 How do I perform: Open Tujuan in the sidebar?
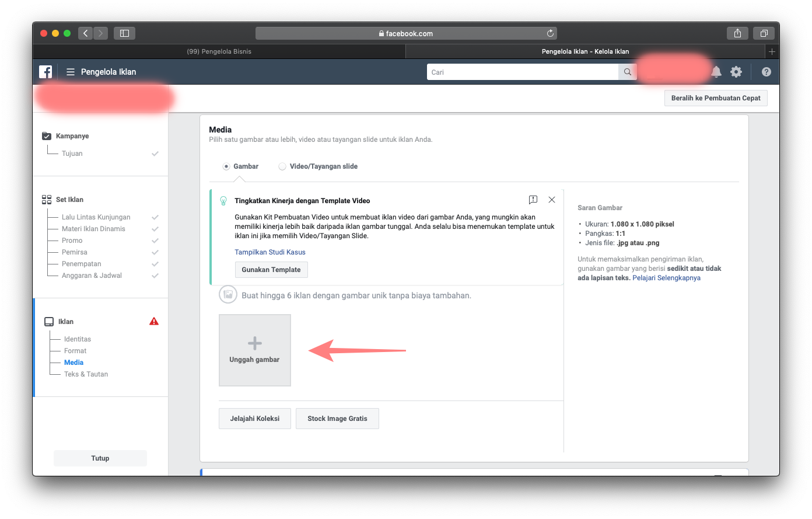pyautogui.click(x=72, y=154)
